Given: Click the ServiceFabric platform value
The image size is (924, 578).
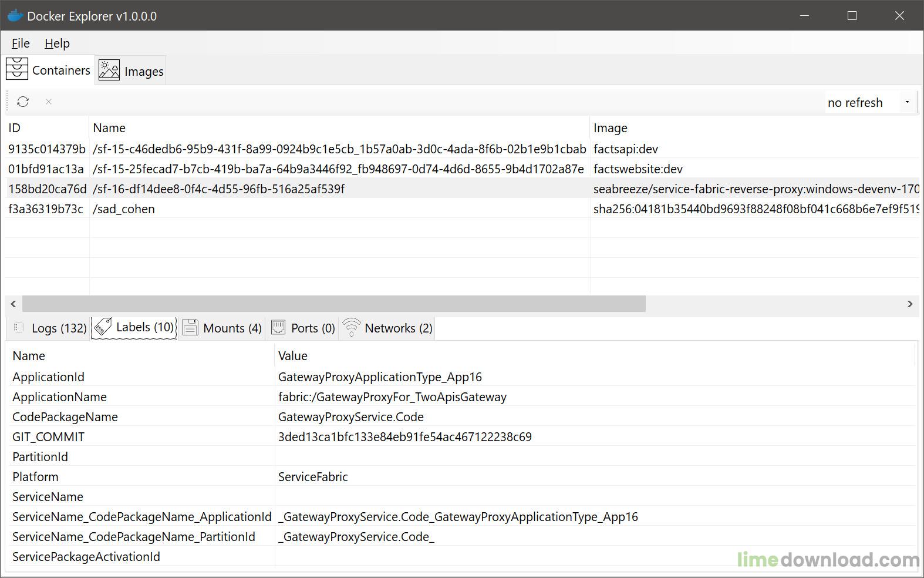Looking at the screenshot, I should pos(313,476).
